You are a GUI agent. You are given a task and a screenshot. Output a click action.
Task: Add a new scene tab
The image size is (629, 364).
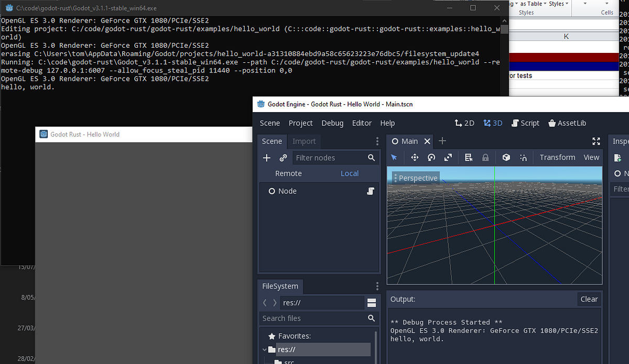click(442, 141)
